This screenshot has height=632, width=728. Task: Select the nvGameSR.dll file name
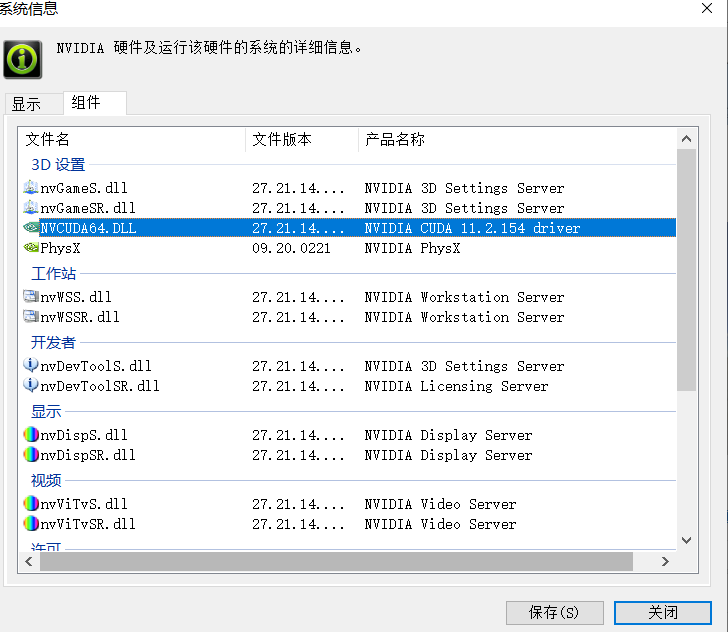coord(88,208)
